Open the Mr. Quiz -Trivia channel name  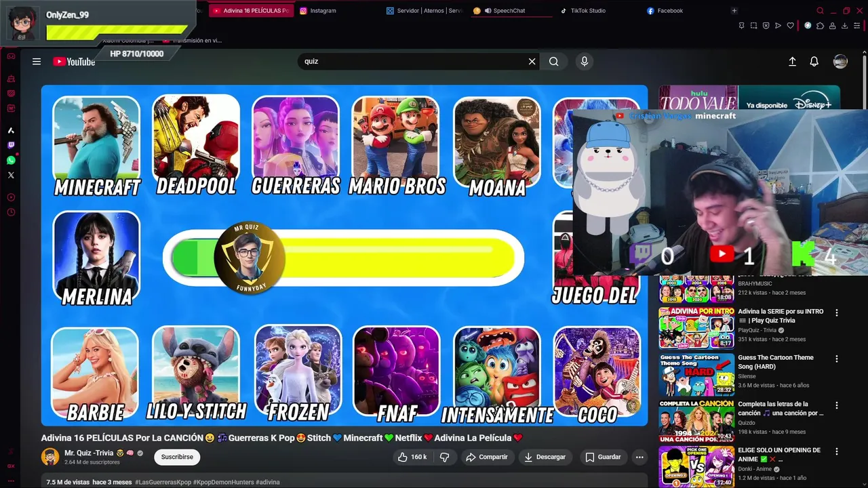pos(89,453)
